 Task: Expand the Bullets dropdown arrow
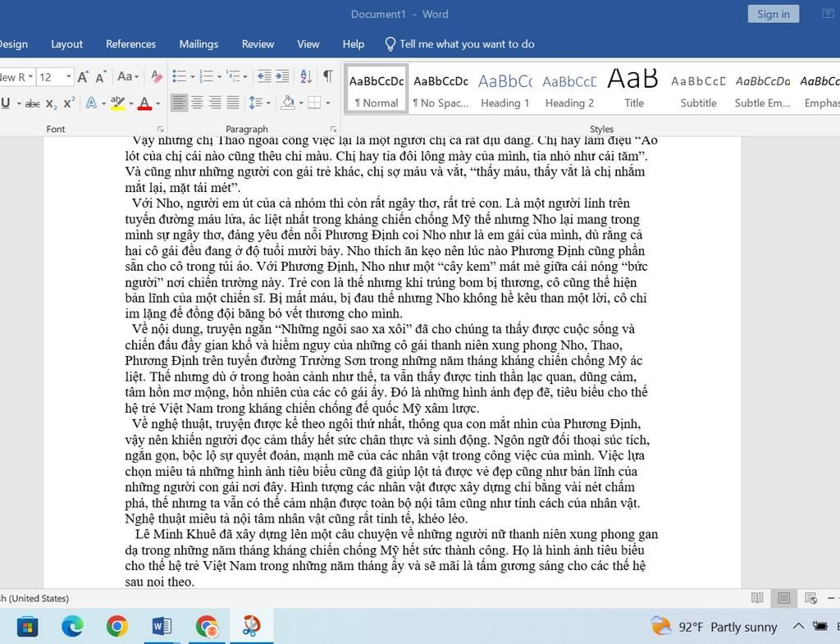(x=192, y=77)
